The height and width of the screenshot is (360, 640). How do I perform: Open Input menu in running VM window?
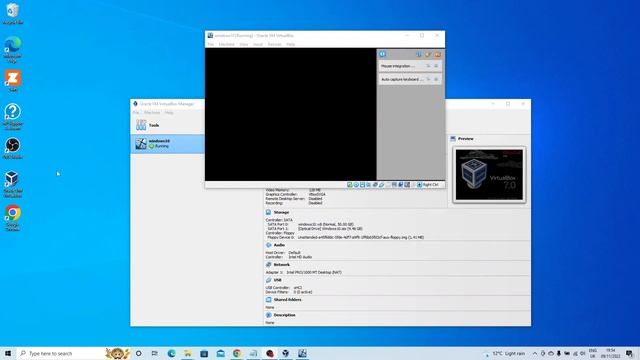pyautogui.click(x=258, y=44)
